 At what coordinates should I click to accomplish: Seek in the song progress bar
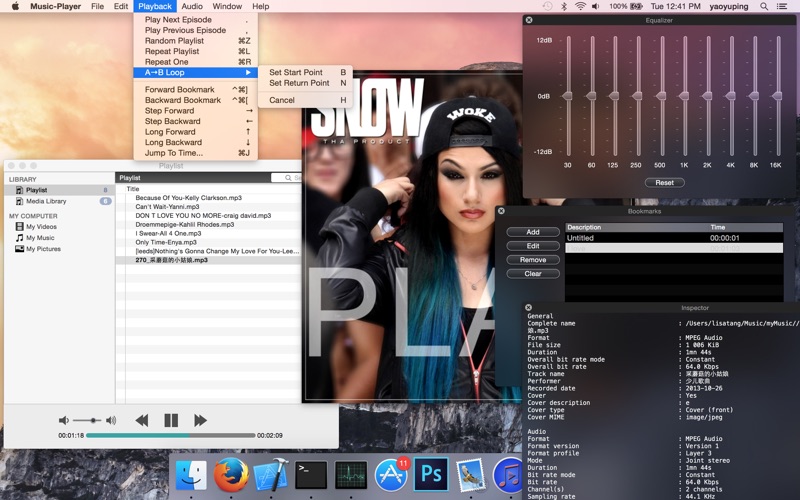tap(170, 436)
